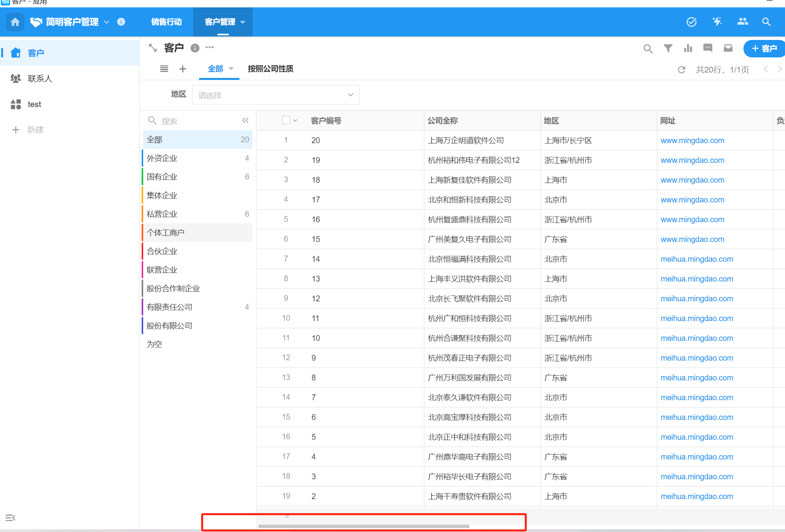Click the refresh icon beside row count
Viewport: 785px width, 532px height.
point(681,70)
